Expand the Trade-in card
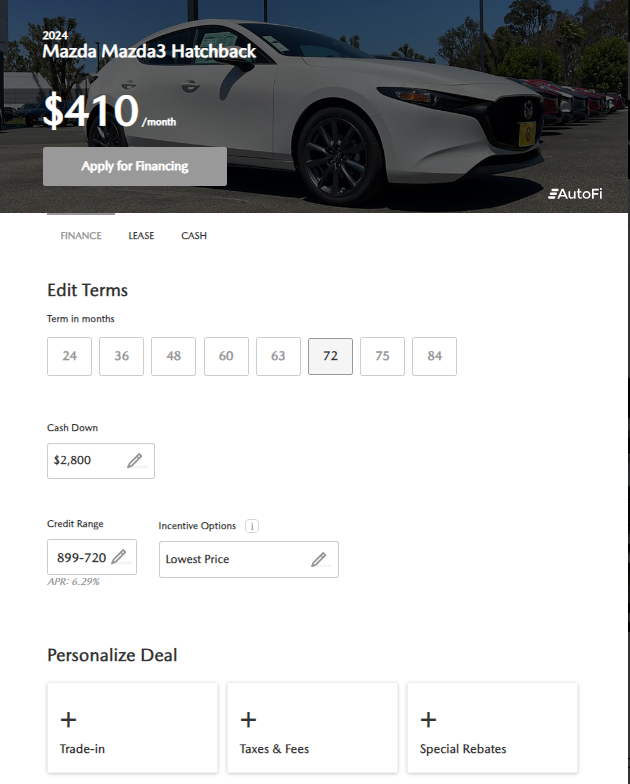 point(132,728)
